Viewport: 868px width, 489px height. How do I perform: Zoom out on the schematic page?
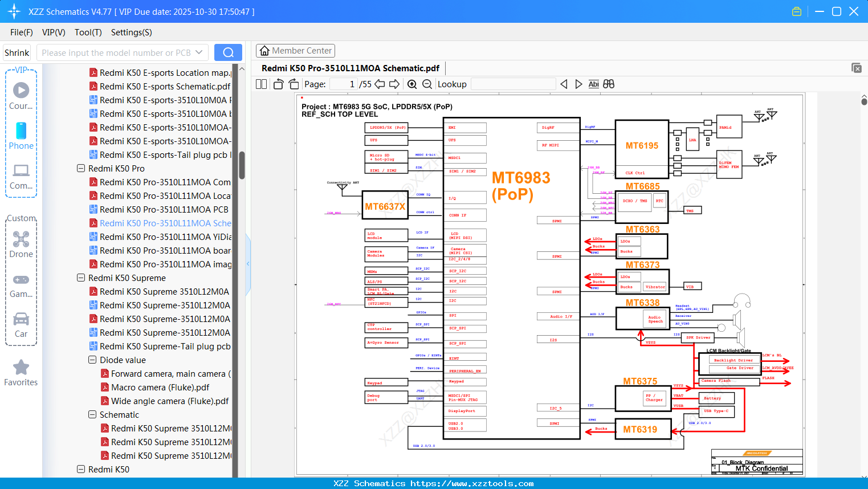pos(426,84)
